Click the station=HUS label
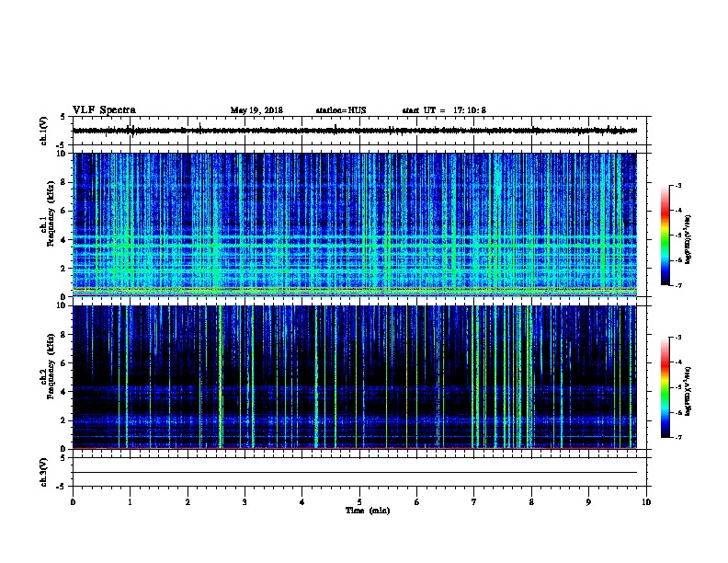The image size is (728, 563). [341, 110]
